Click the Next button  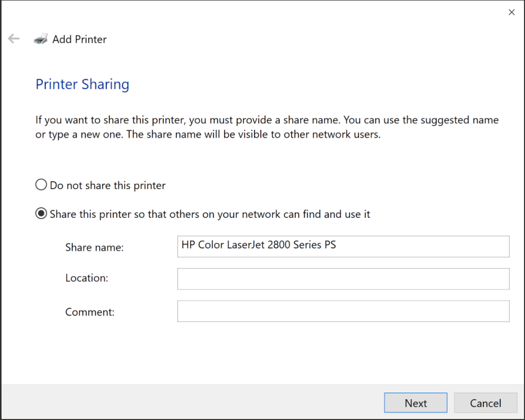tap(416, 403)
